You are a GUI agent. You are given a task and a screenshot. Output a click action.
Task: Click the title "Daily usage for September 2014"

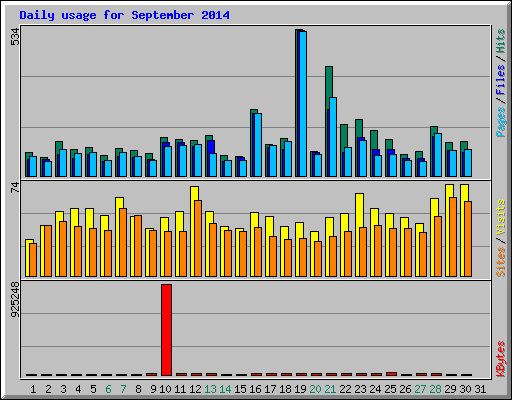124,16
